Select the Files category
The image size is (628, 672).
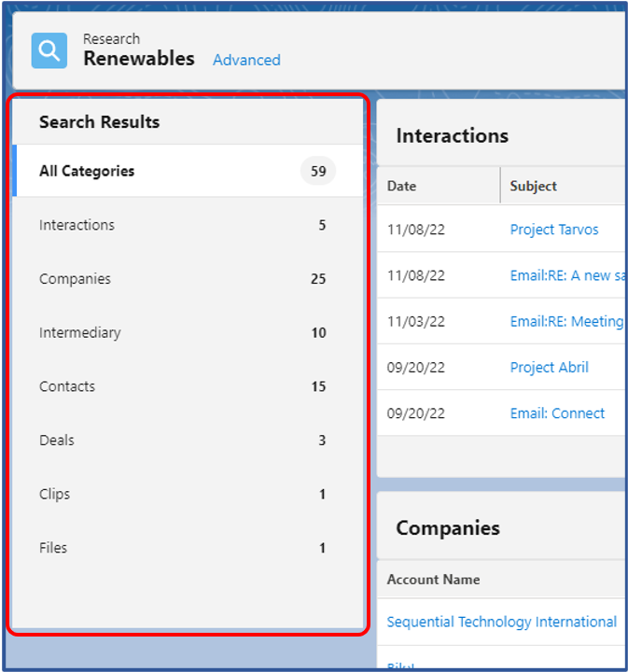(188, 548)
